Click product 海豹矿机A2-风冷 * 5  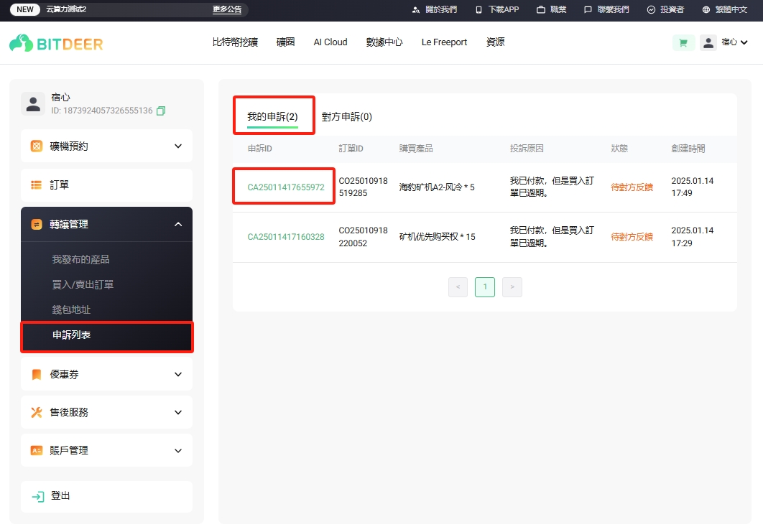437,187
